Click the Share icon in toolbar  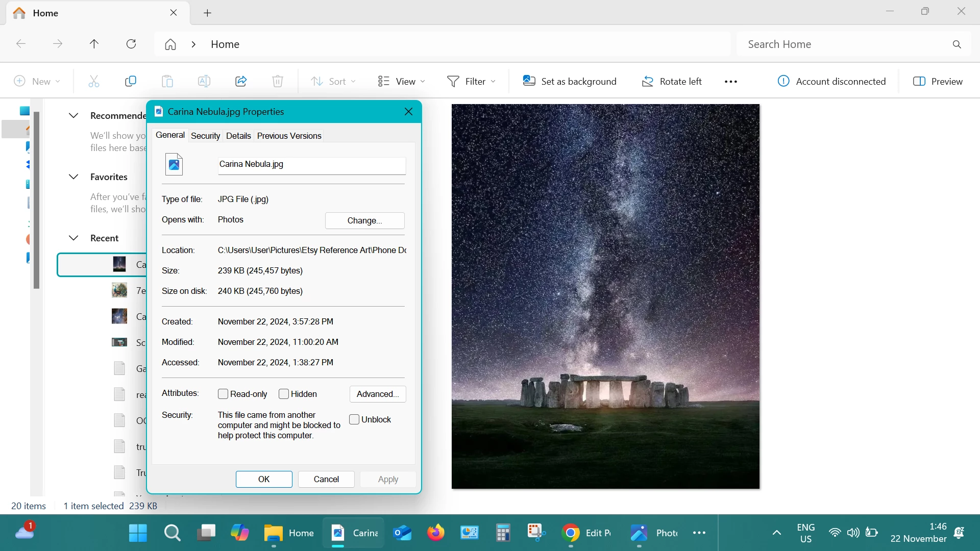click(241, 81)
